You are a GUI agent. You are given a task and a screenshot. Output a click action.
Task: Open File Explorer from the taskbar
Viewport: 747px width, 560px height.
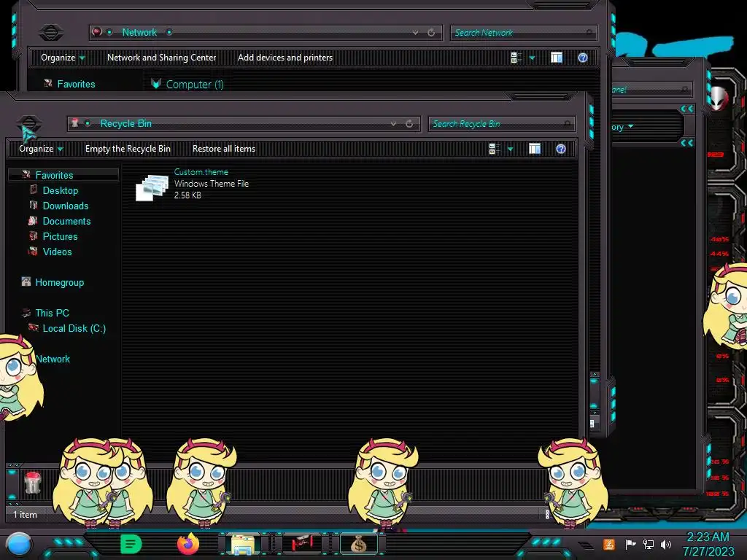coord(242,544)
